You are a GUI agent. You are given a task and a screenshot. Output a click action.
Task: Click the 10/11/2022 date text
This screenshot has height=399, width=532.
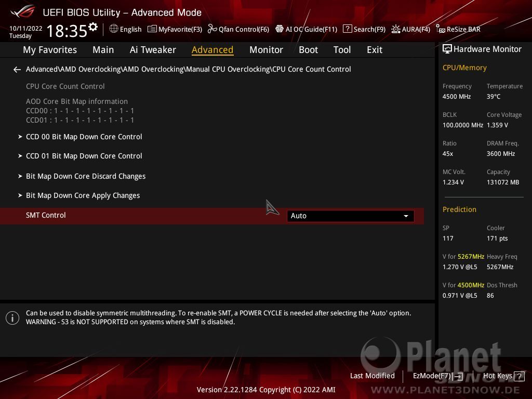(26, 29)
